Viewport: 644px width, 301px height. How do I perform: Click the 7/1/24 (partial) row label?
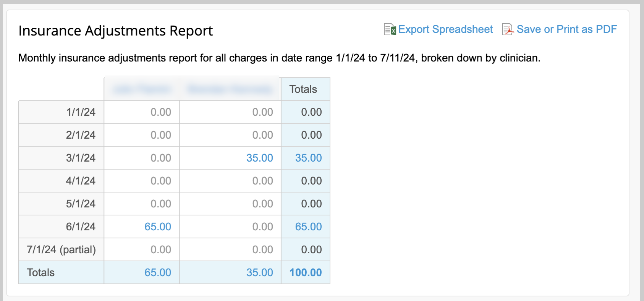click(61, 249)
